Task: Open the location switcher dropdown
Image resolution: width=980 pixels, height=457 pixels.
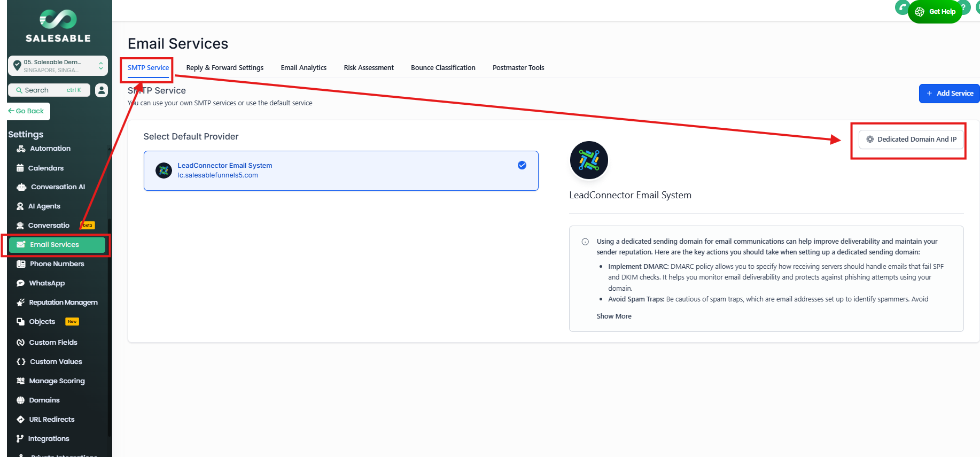Action: tap(58, 66)
